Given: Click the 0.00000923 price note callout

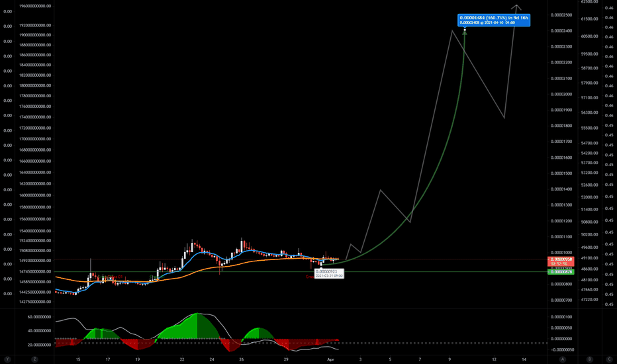Looking at the screenshot, I should click(329, 273).
